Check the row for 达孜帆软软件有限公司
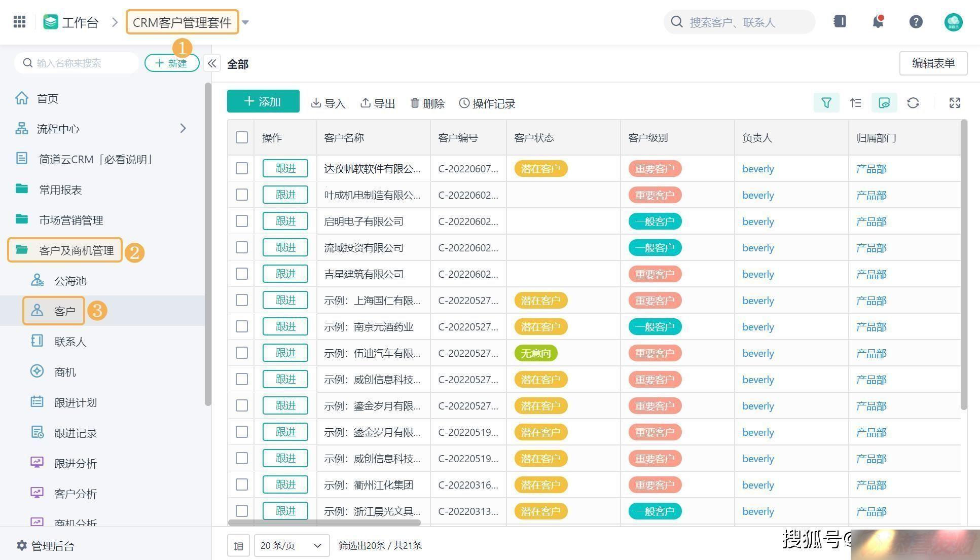The height and width of the screenshot is (560, 980). click(x=242, y=168)
